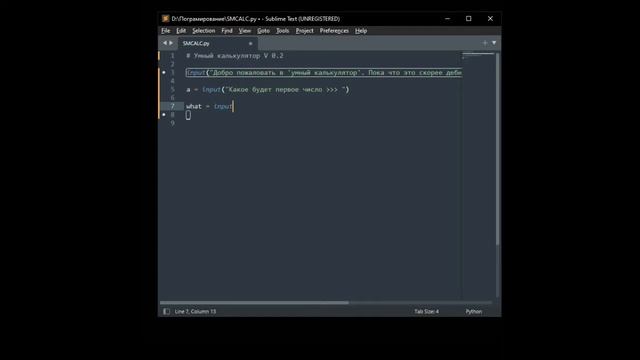
Task: Open the tab list dropdown arrow
Action: [494, 43]
